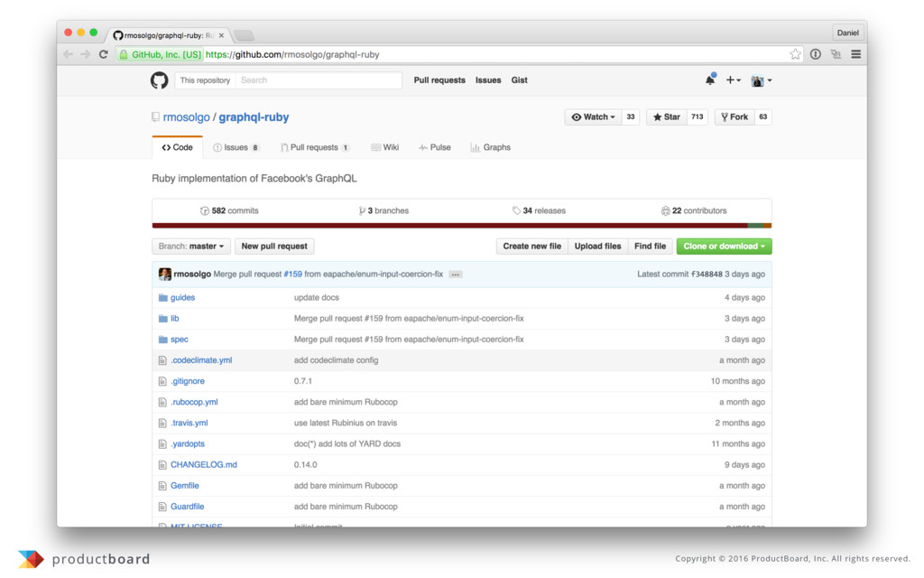This screenshot has width=924, height=578.
Task: View the 22 contributors
Action: [694, 210]
